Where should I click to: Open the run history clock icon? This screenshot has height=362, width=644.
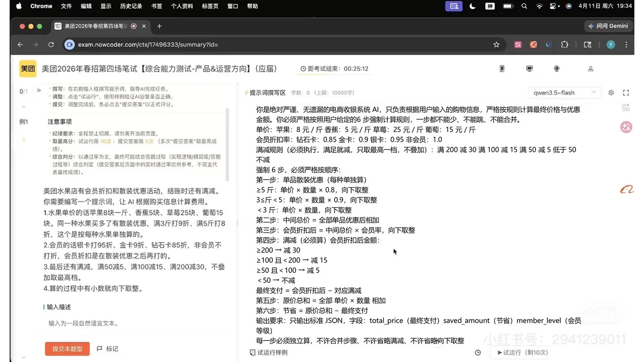point(478,352)
